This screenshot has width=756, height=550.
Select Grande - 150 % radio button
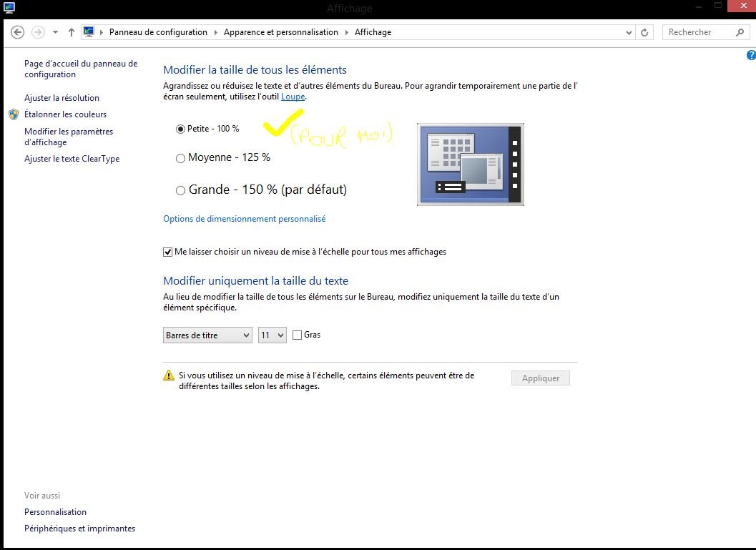180,190
